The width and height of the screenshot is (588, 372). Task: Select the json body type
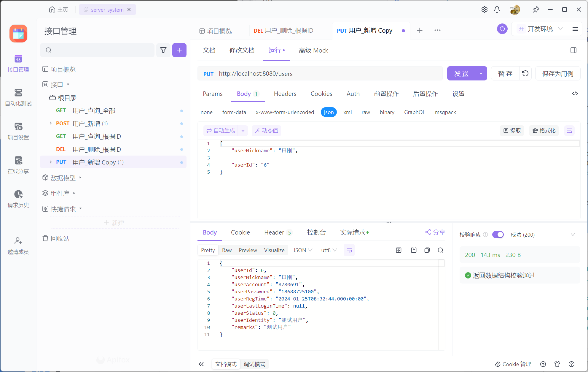(x=329, y=112)
